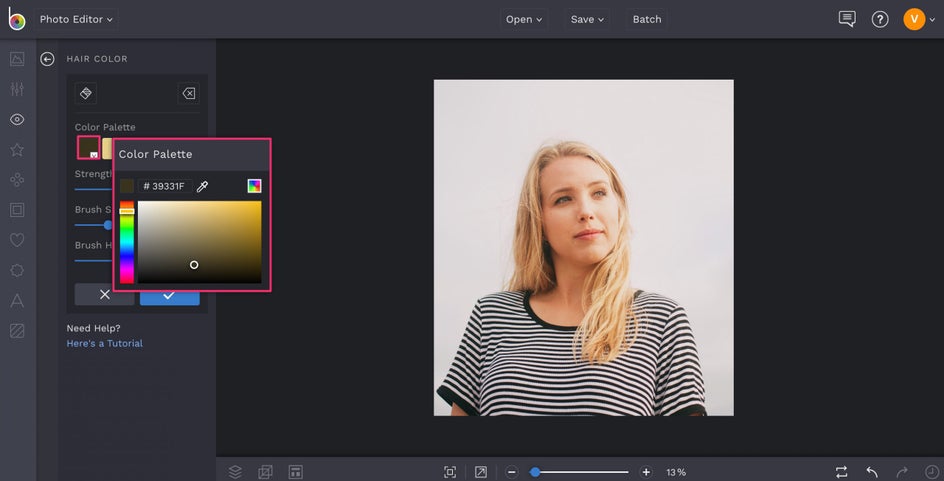The width and height of the screenshot is (944, 481).
Task: Click the dark brown color swatch
Action: coord(88,148)
